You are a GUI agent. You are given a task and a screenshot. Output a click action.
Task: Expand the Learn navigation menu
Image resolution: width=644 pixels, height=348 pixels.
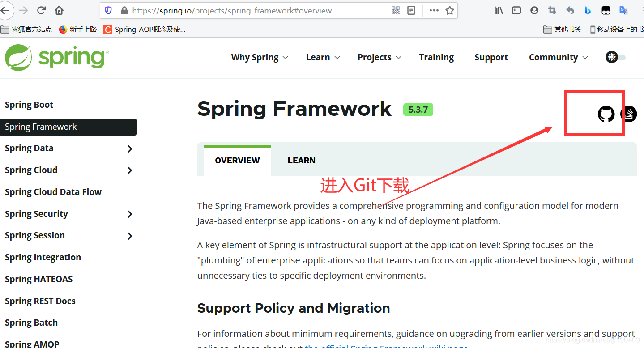pyautogui.click(x=323, y=57)
